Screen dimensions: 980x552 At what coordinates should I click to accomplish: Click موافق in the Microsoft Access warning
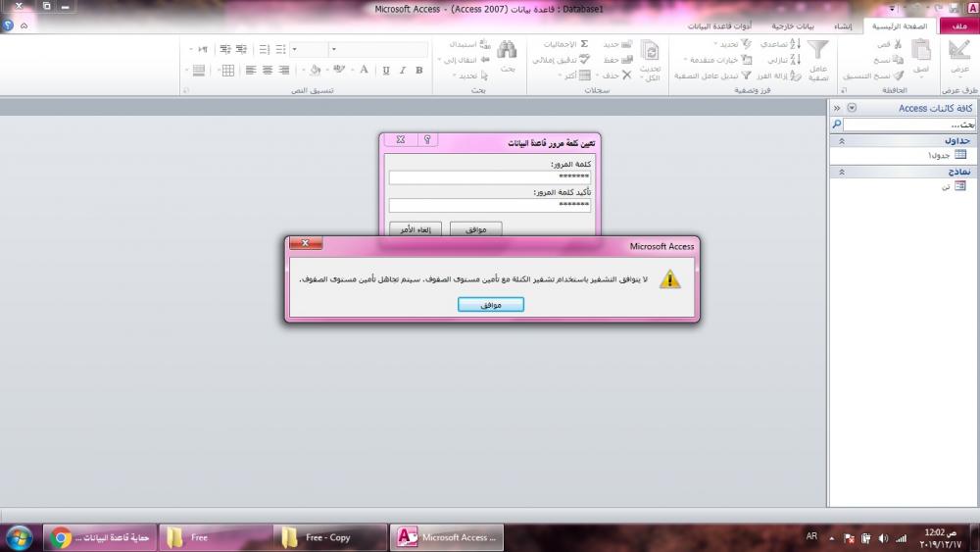(x=491, y=305)
